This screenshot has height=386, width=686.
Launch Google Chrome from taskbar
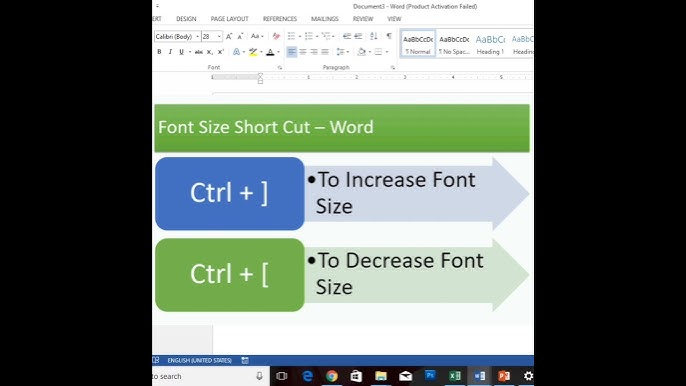[332, 376]
